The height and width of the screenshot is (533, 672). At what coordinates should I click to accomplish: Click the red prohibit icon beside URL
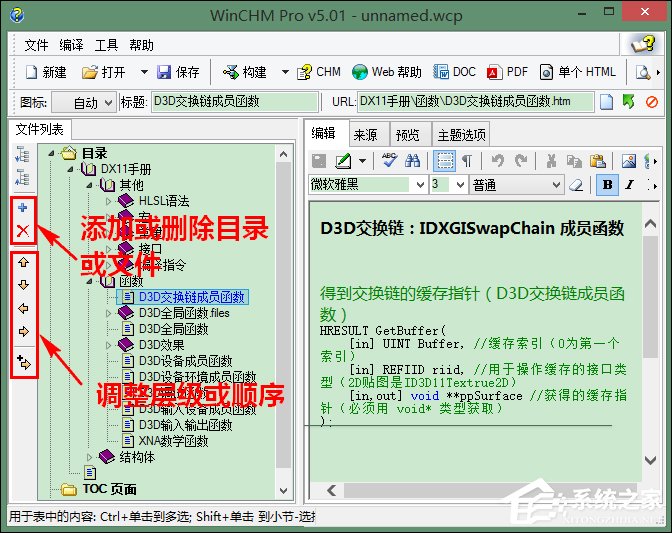pyautogui.click(x=652, y=102)
